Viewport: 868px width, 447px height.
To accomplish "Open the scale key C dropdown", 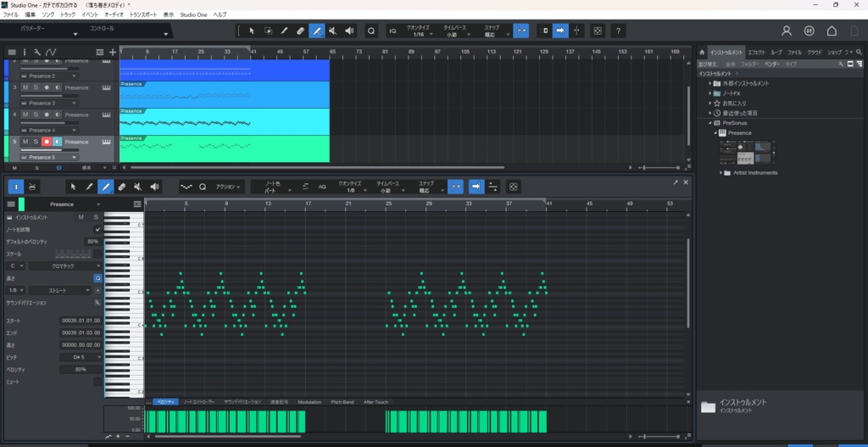I will (x=17, y=265).
